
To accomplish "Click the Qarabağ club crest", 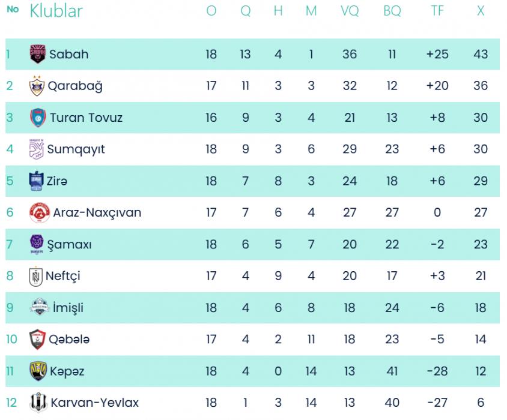I will pos(37,86).
